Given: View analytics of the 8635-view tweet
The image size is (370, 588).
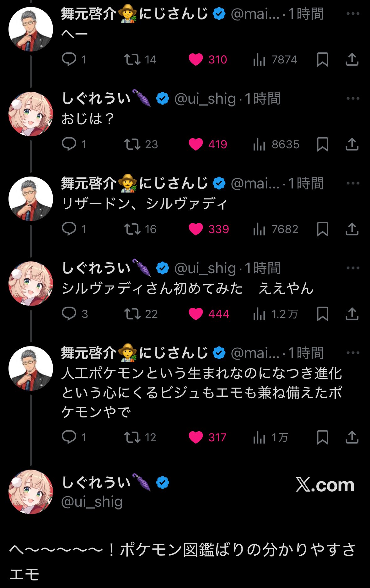Looking at the screenshot, I should tap(259, 144).
